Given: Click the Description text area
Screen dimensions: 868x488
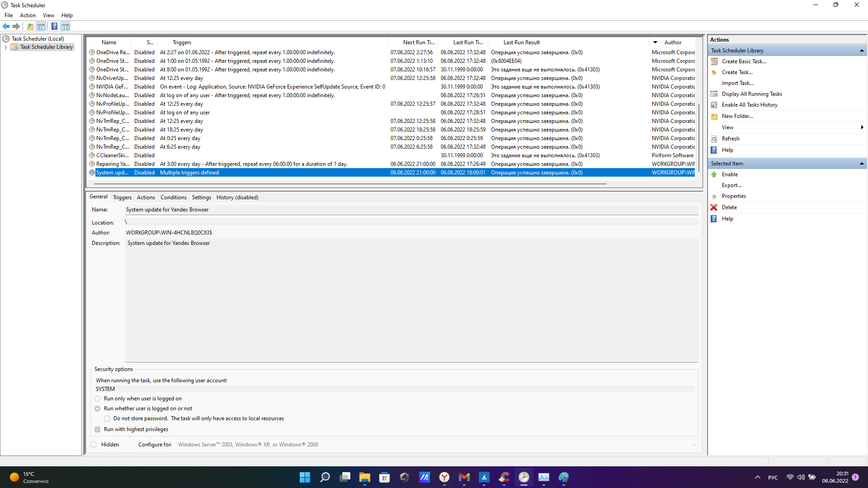Looking at the screenshot, I should [411, 300].
